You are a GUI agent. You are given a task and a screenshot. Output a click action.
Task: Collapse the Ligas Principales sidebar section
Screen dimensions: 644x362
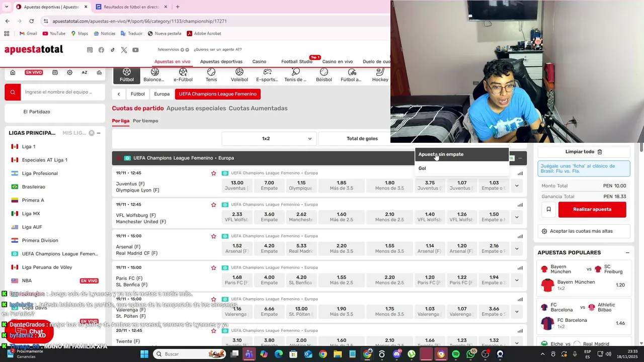99,133
